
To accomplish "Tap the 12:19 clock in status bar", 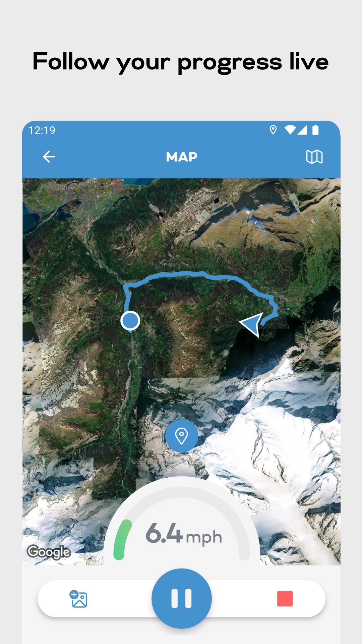I will [x=42, y=130].
